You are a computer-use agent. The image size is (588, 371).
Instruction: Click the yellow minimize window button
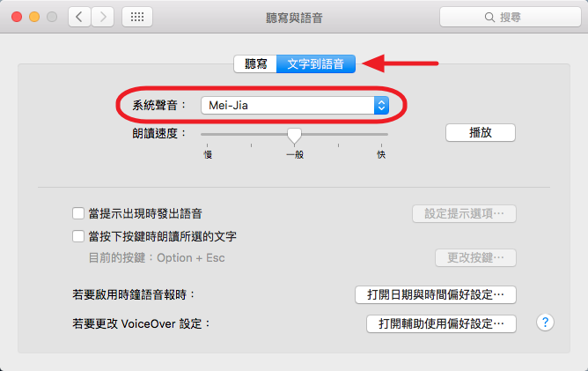[34, 17]
